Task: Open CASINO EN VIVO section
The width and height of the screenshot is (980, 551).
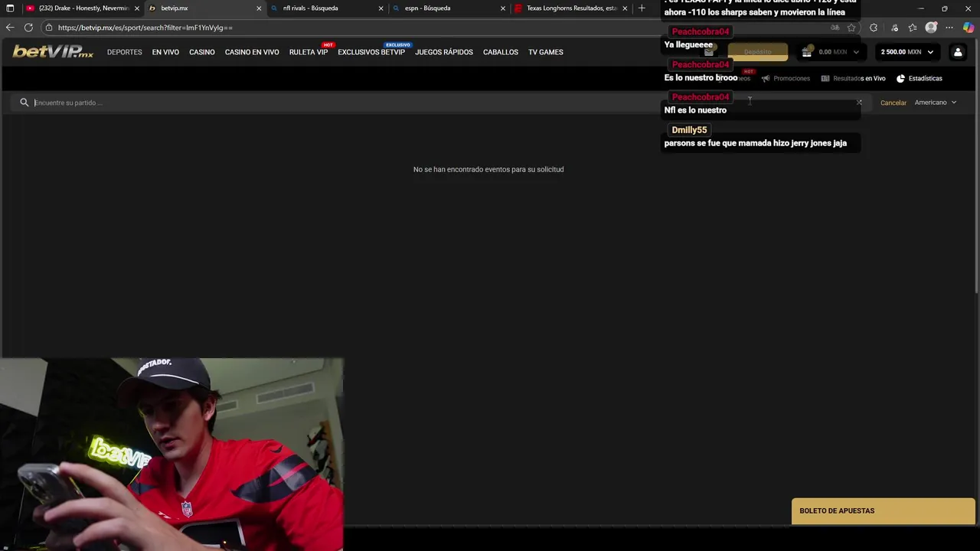Action: point(252,52)
